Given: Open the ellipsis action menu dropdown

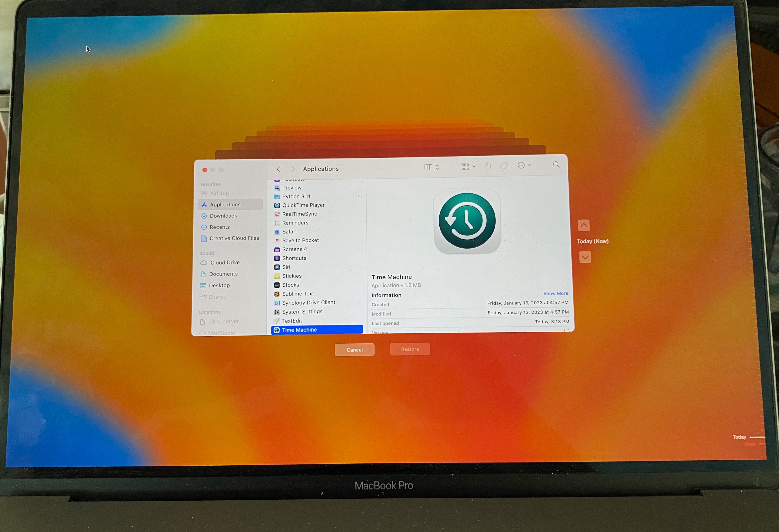Looking at the screenshot, I should (524, 165).
